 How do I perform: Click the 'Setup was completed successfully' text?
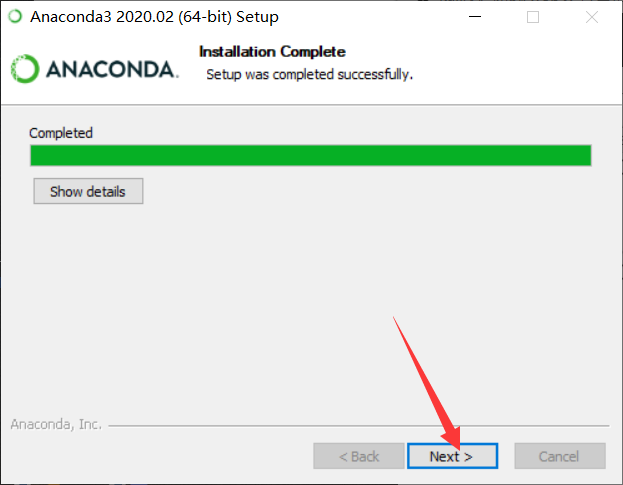(310, 75)
